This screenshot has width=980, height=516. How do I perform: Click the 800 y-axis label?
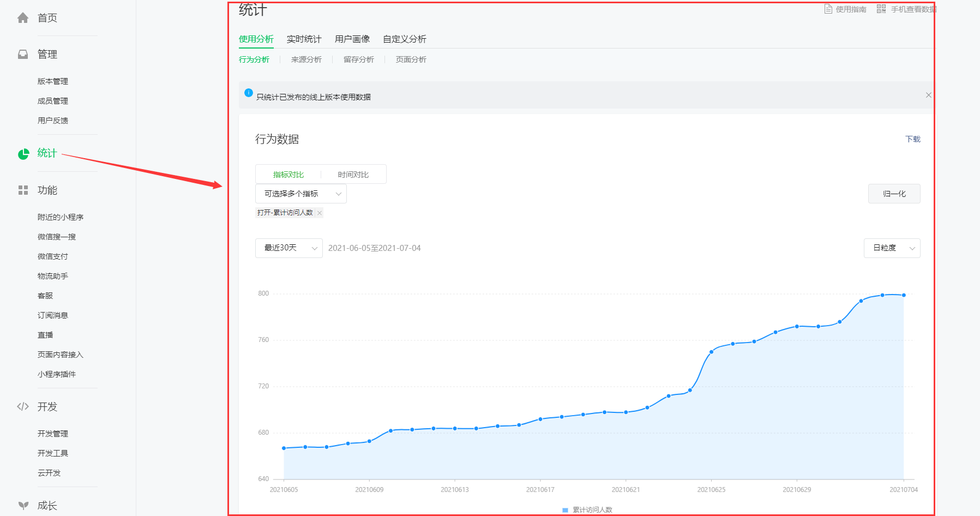[x=263, y=293]
